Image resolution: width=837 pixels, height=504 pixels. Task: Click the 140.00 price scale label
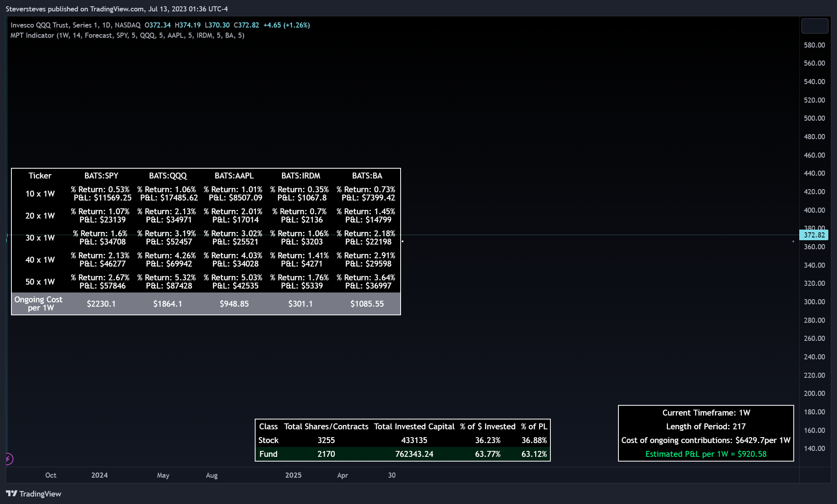pyautogui.click(x=814, y=449)
